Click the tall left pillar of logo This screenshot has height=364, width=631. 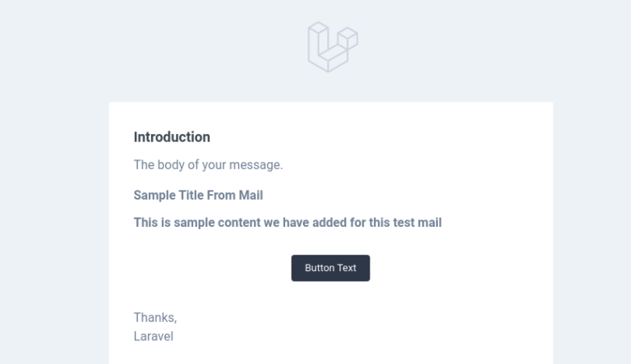click(318, 41)
